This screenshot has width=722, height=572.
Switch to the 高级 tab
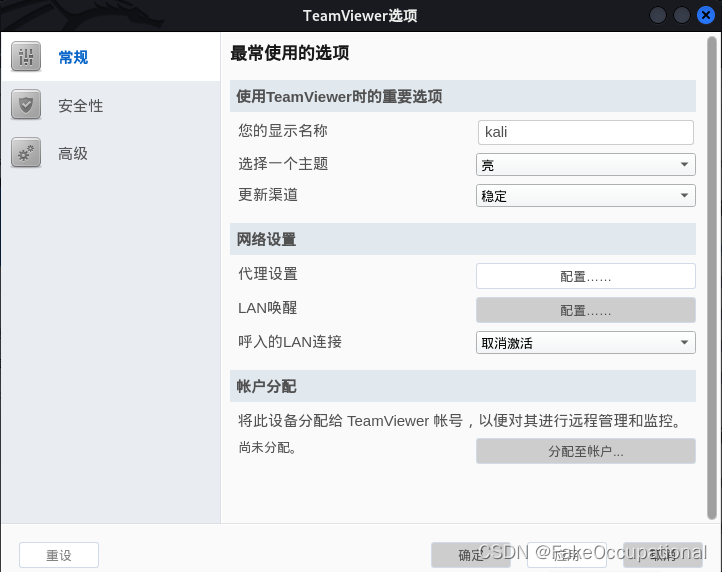click(111, 153)
